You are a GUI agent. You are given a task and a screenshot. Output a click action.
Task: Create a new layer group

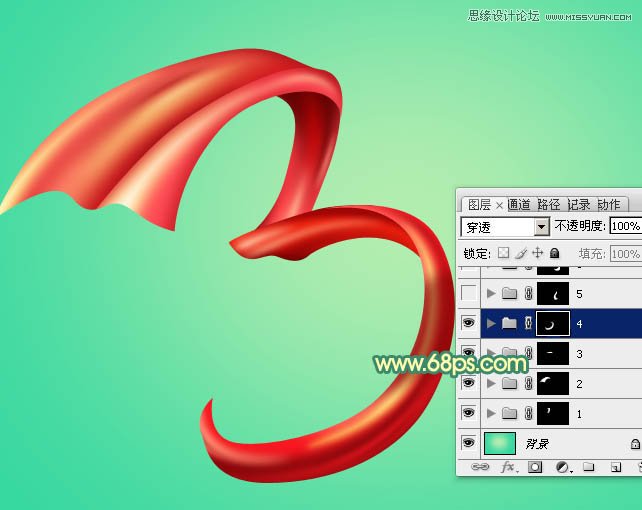tap(588, 467)
